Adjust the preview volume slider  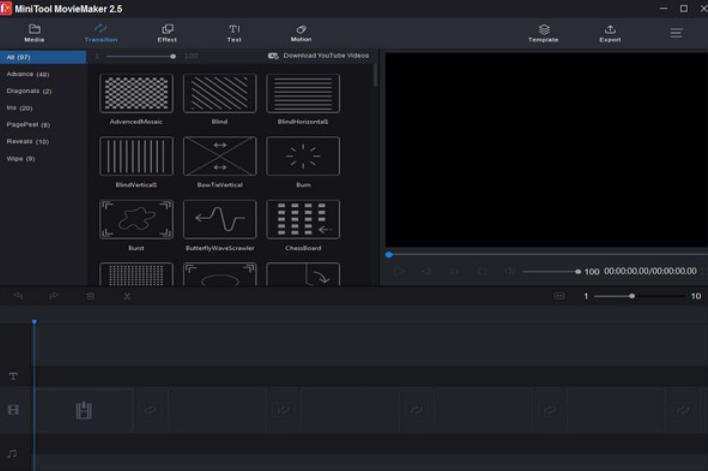pyautogui.click(x=550, y=271)
